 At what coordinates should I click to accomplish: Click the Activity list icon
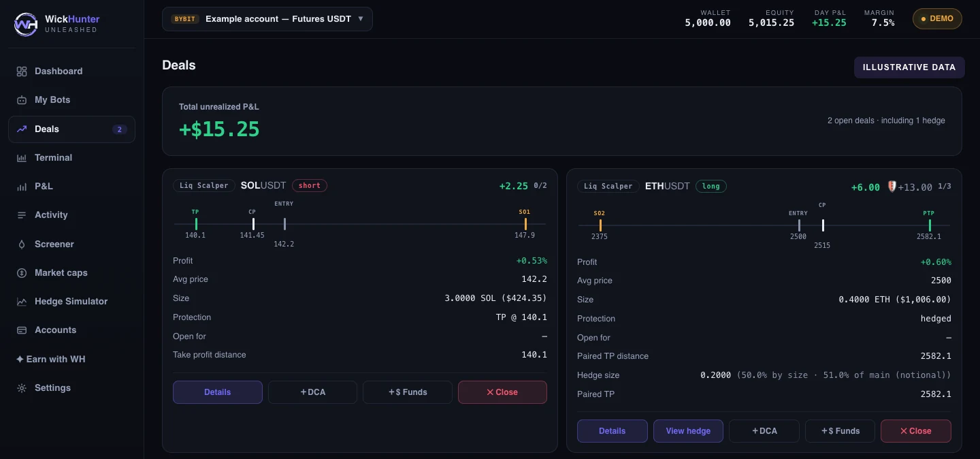(x=22, y=215)
